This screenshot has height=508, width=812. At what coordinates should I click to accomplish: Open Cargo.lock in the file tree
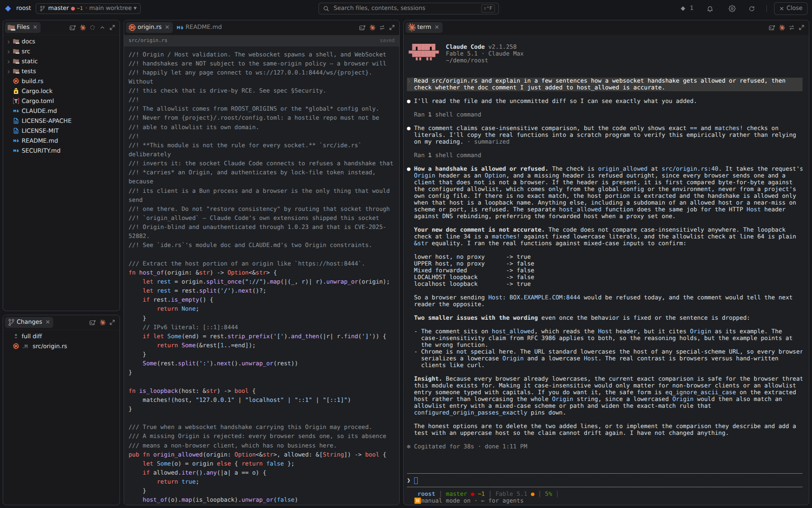[x=61, y=91]
